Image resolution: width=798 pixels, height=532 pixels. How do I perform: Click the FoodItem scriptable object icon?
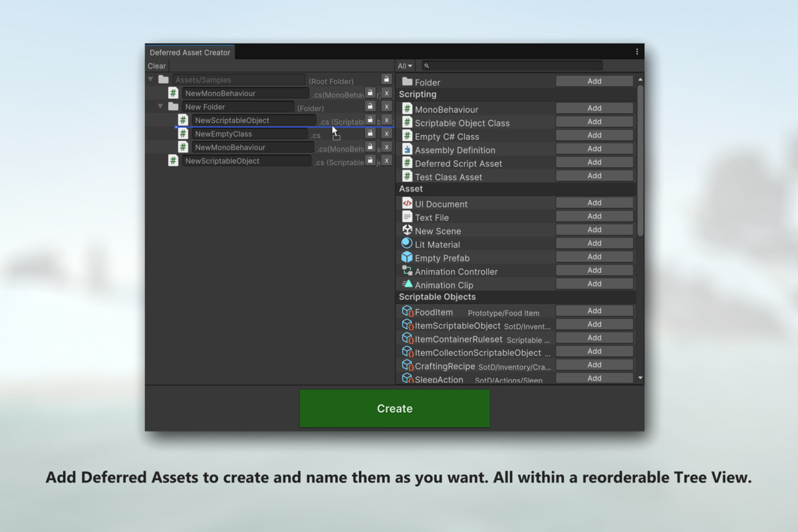[x=405, y=311]
